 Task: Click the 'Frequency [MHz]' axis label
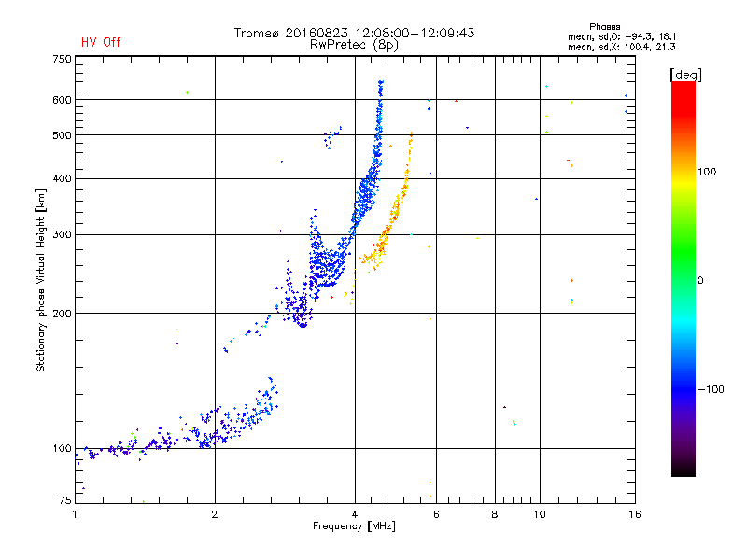coord(354,526)
